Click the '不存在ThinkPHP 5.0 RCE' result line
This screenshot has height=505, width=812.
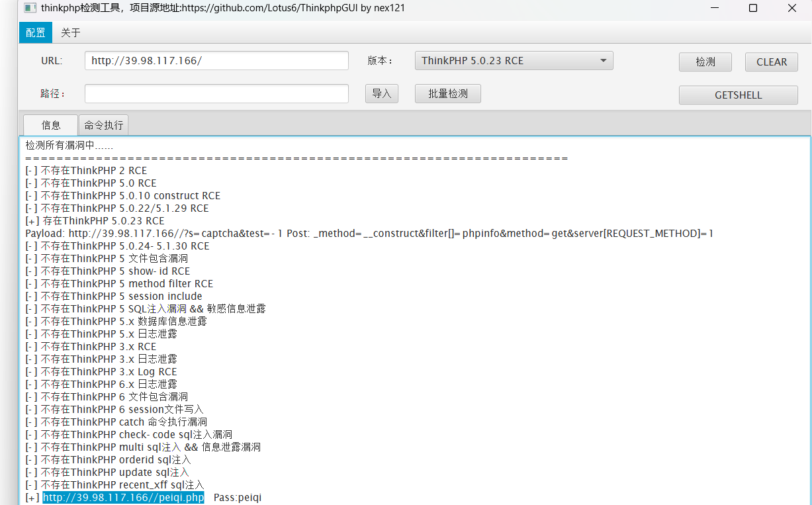91,183
